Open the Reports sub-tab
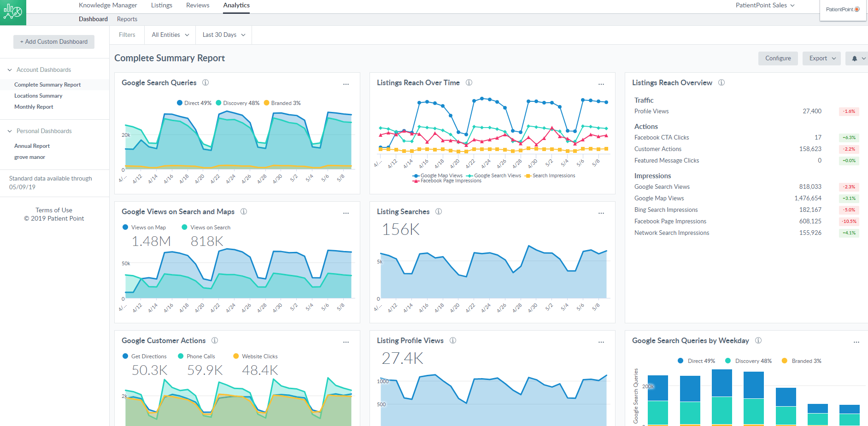The height and width of the screenshot is (426, 868). [127, 19]
